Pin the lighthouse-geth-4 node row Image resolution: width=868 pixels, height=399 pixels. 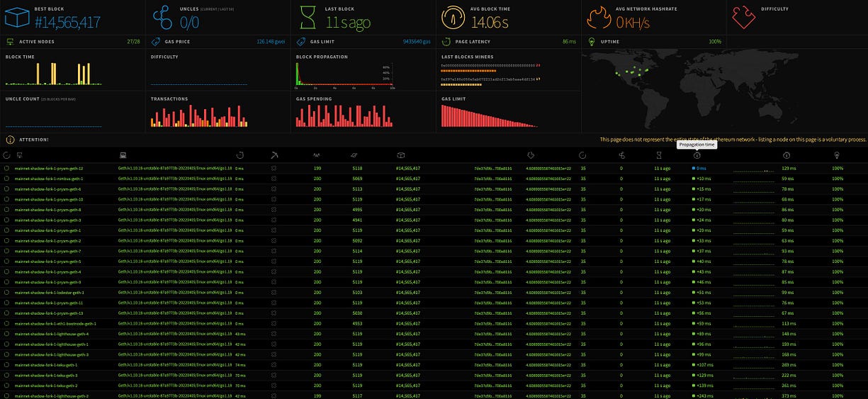tap(6, 334)
